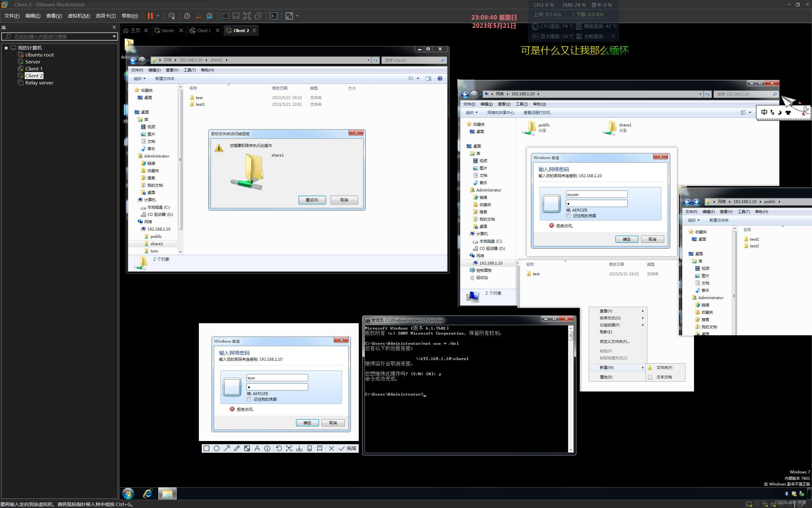The height and width of the screenshot is (508, 812).
Task: Take a snapshot using the clock-plus icon
Action: pos(187,16)
